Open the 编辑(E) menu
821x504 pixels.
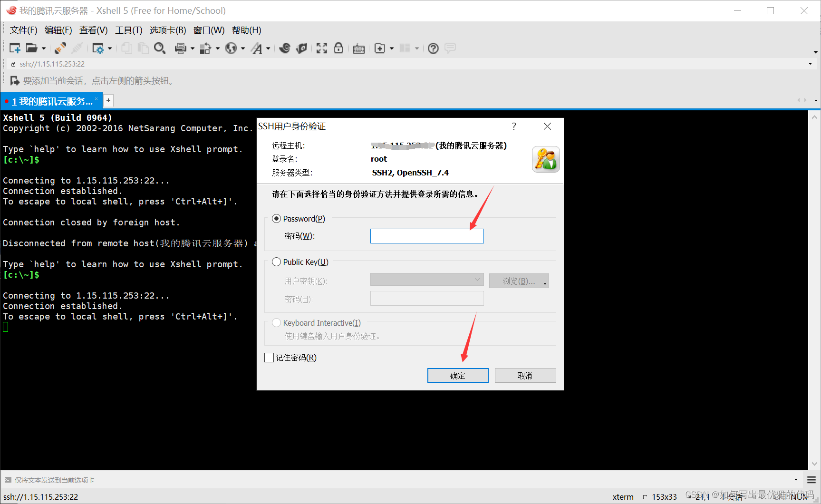coord(58,30)
